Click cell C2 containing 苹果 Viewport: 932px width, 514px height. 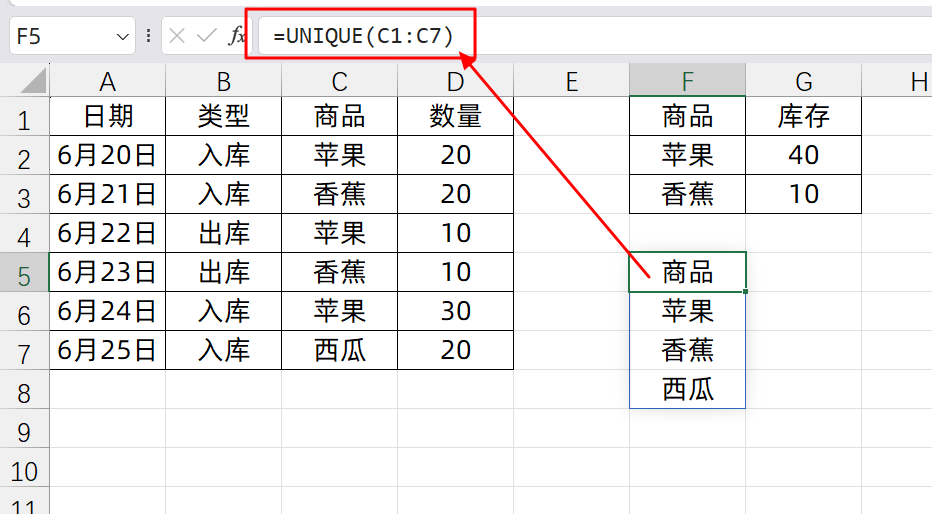click(339, 155)
